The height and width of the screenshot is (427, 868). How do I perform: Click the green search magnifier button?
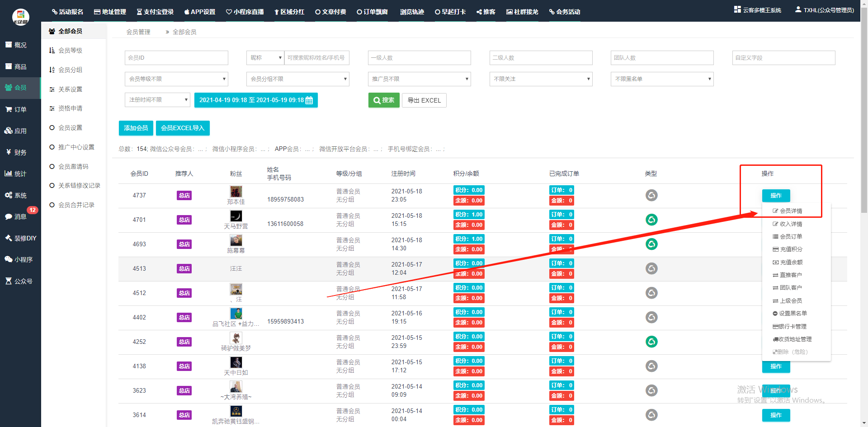(x=383, y=100)
